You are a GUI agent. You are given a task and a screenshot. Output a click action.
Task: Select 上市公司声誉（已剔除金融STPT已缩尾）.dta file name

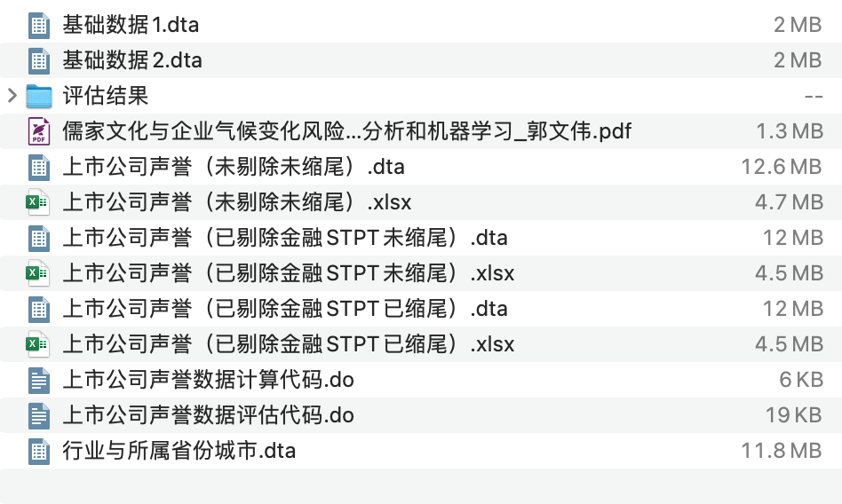[284, 309]
